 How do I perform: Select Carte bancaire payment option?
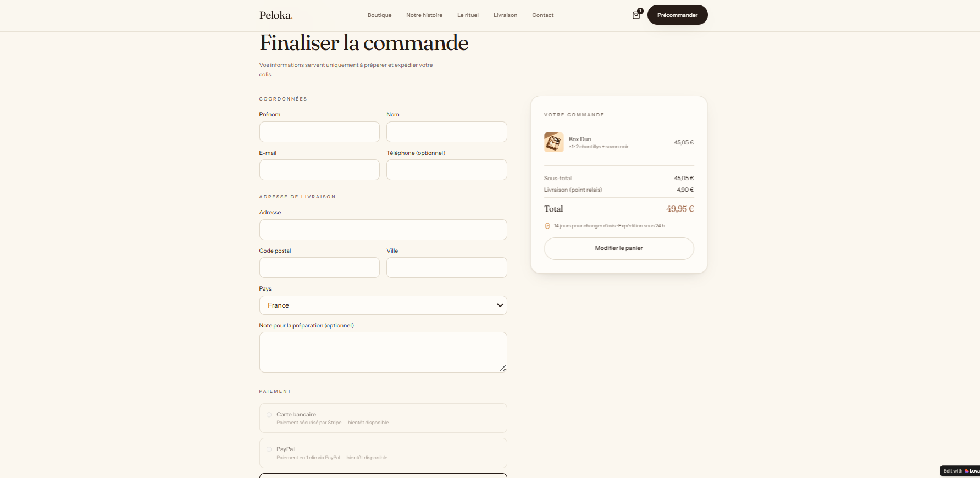pyautogui.click(x=383, y=418)
